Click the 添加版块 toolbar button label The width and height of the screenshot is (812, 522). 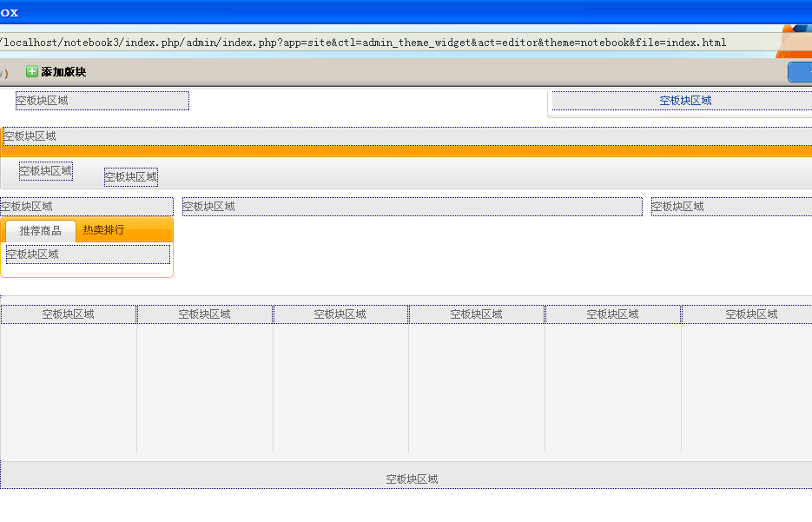(63, 72)
